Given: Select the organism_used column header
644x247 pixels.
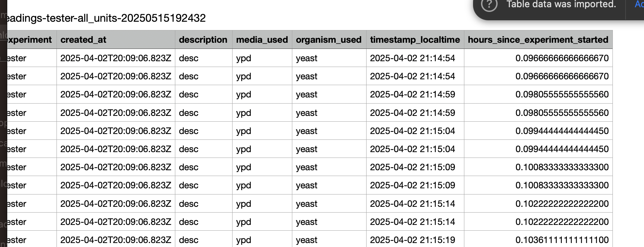Looking at the screenshot, I should [x=329, y=40].
